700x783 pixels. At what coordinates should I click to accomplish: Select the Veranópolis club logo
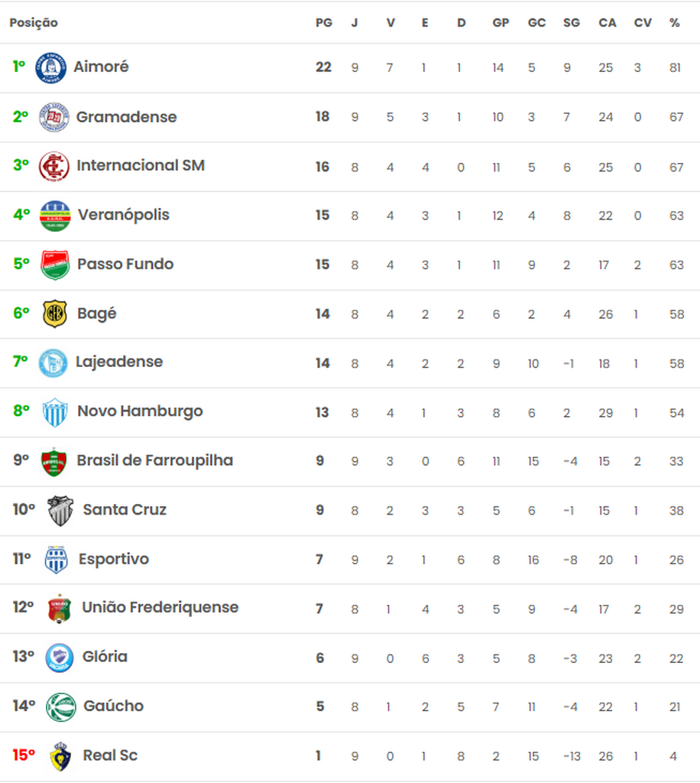click(x=55, y=216)
